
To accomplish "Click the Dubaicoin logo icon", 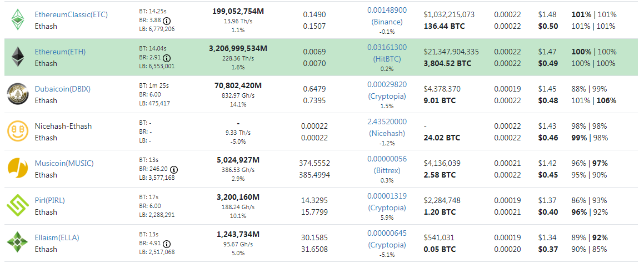I will 18,94.
